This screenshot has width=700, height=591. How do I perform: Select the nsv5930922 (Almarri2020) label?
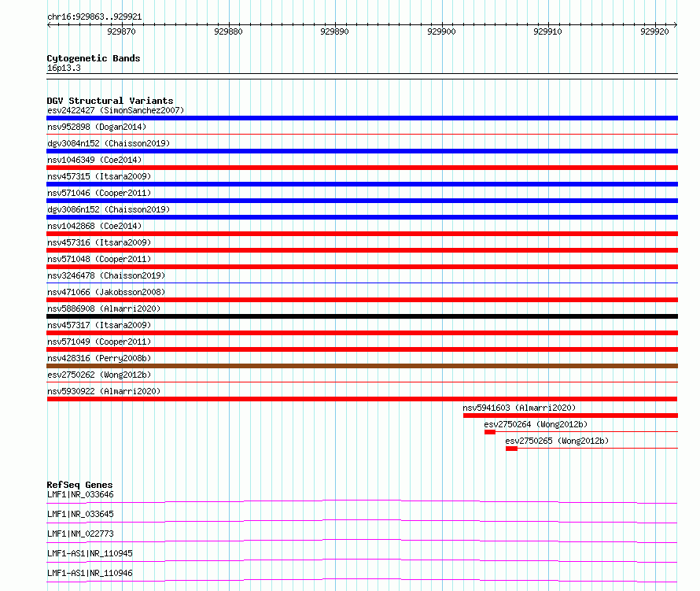[x=104, y=391]
